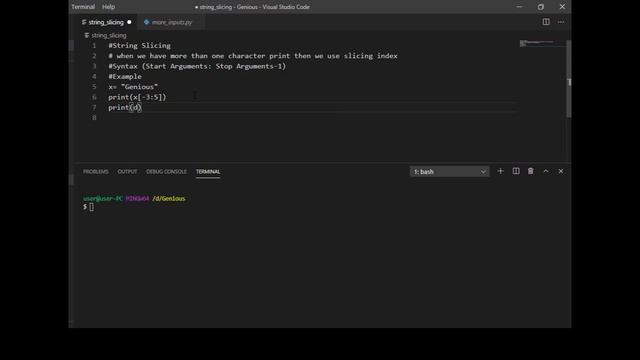Click the editor vertical scrollbar

(569, 78)
